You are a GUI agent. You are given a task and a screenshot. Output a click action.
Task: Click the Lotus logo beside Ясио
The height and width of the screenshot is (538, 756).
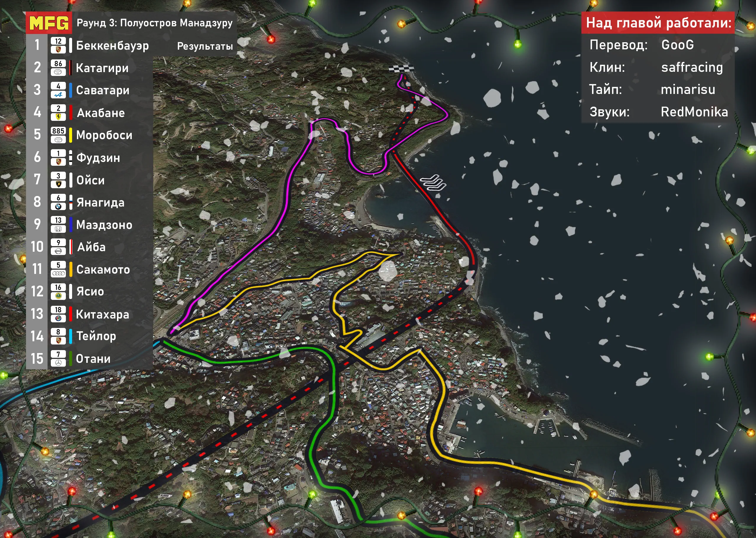pyautogui.click(x=58, y=296)
